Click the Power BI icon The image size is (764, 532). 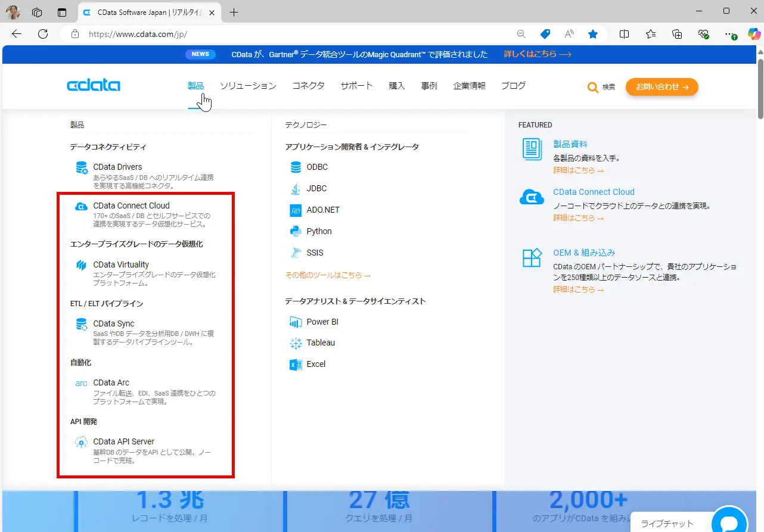pos(296,322)
